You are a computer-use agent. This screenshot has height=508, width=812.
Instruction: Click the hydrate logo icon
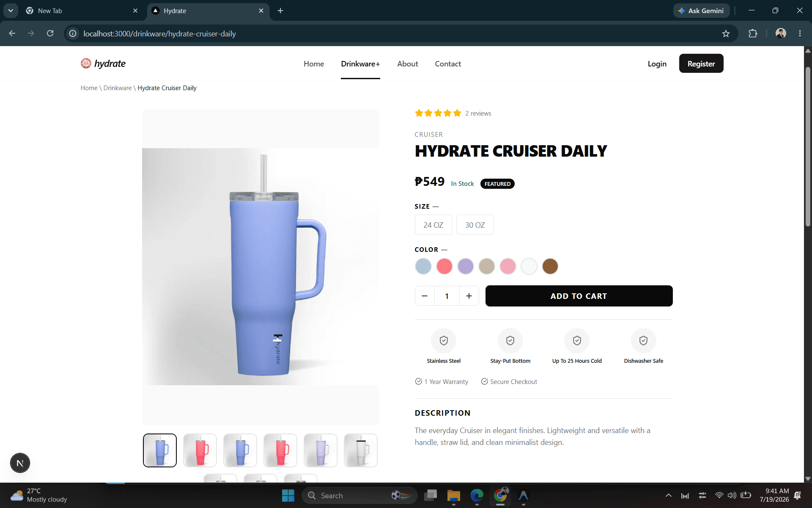coord(86,63)
